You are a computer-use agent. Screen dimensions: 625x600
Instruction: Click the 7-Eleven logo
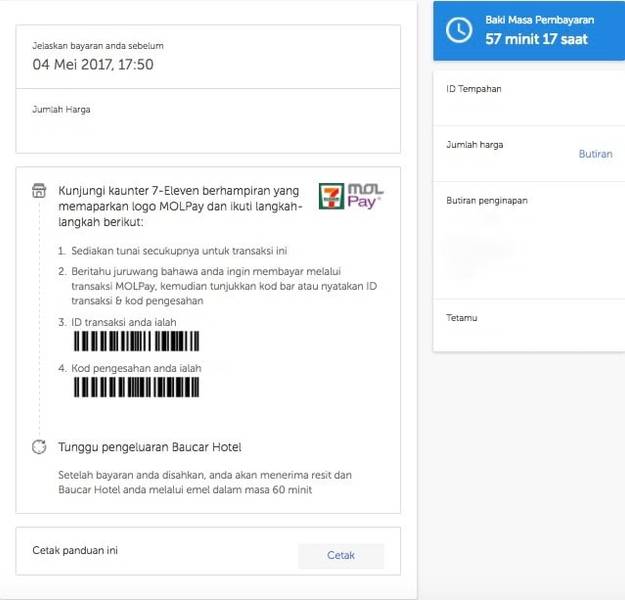(331, 196)
